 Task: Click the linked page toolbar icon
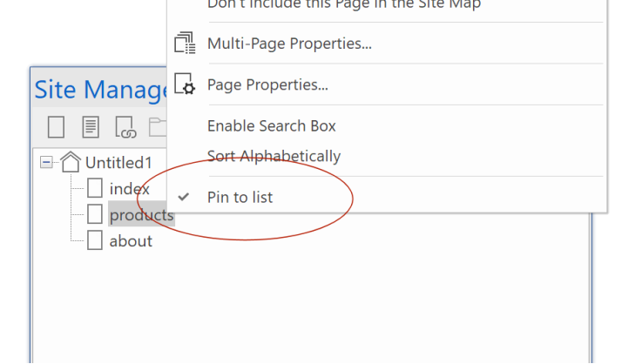(124, 128)
